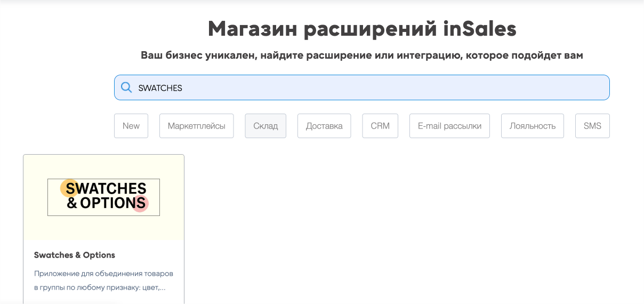
Task: Open the Swatches & Options title link
Action: pos(75,255)
